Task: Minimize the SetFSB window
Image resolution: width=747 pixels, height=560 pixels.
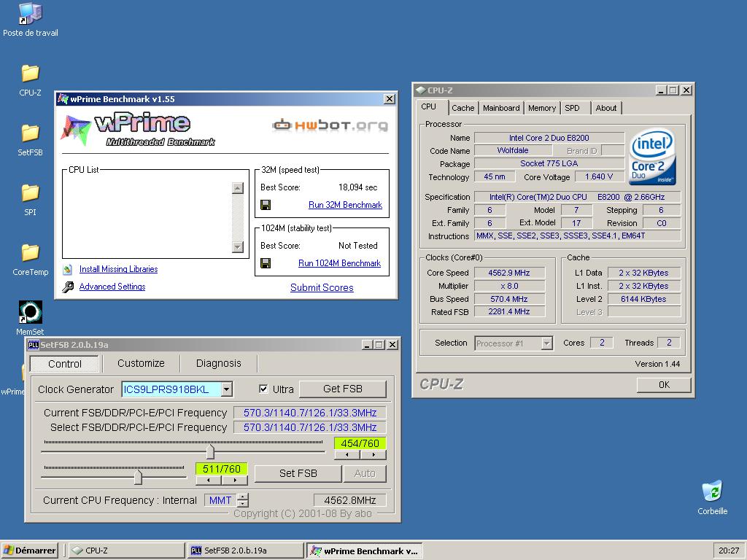Action: (366, 345)
